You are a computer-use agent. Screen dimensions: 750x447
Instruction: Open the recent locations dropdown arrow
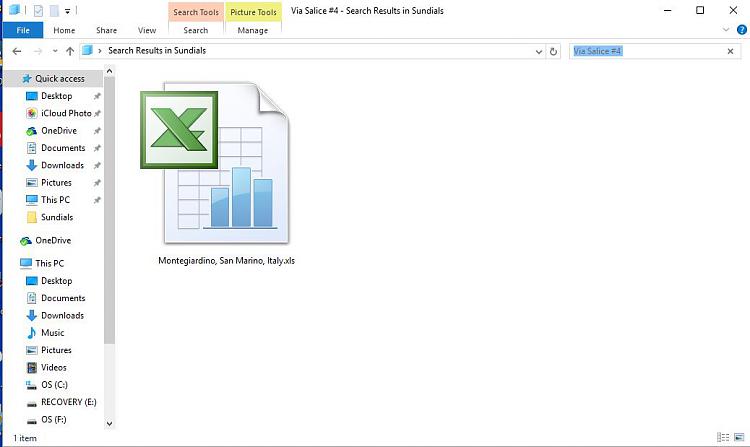pyautogui.click(x=55, y=51)
